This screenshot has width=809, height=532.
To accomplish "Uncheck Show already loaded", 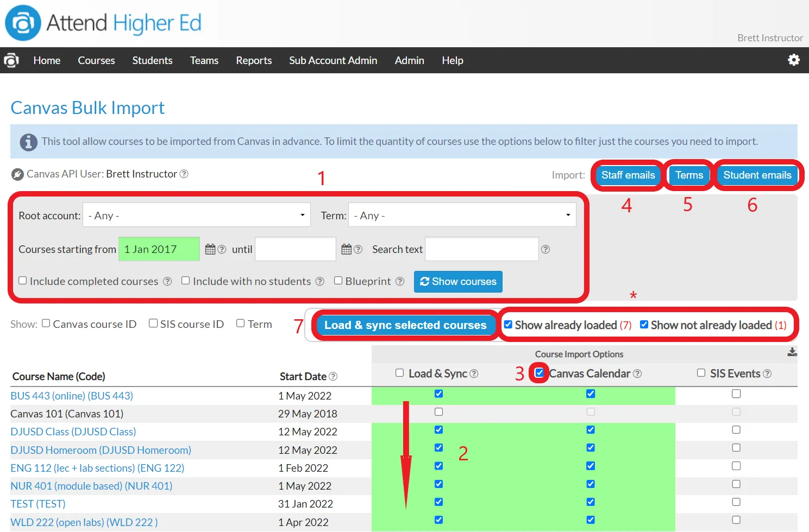I will coord(508,325).
